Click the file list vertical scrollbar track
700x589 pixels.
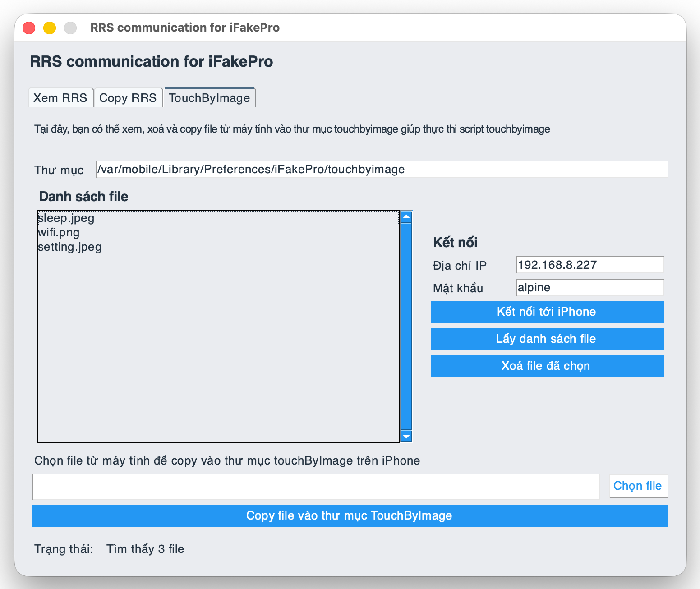click(406, 327)
